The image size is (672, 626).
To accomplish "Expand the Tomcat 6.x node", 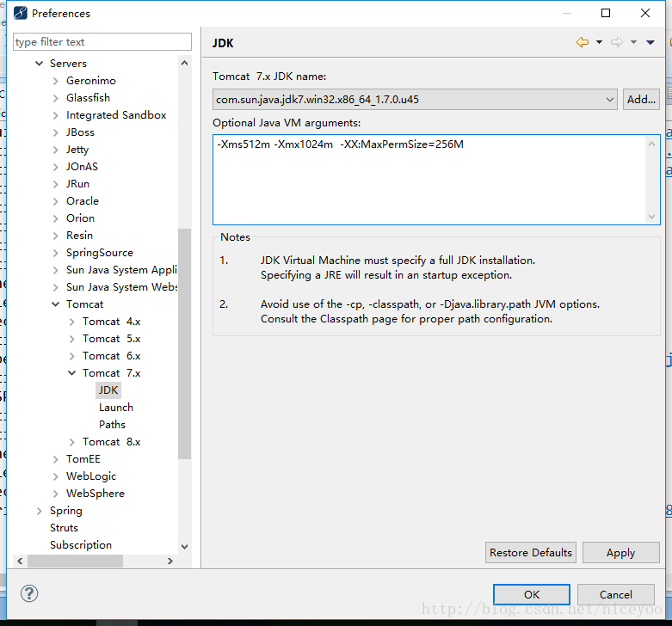I will point(71,356).
